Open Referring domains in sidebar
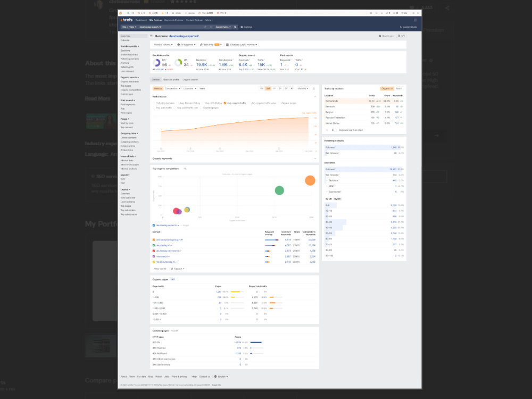Screen dimensions: 532x399 point(130,59)
